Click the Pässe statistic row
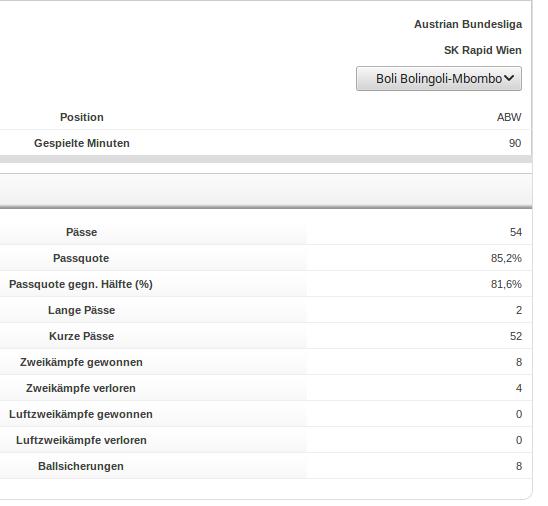Viewport: 548px width, 506px height. coord(266,232)
